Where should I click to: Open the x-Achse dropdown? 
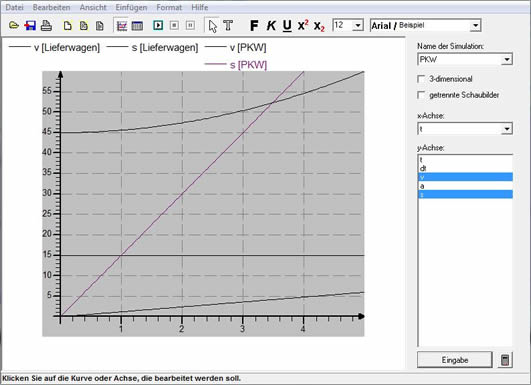tap(506, 129)
